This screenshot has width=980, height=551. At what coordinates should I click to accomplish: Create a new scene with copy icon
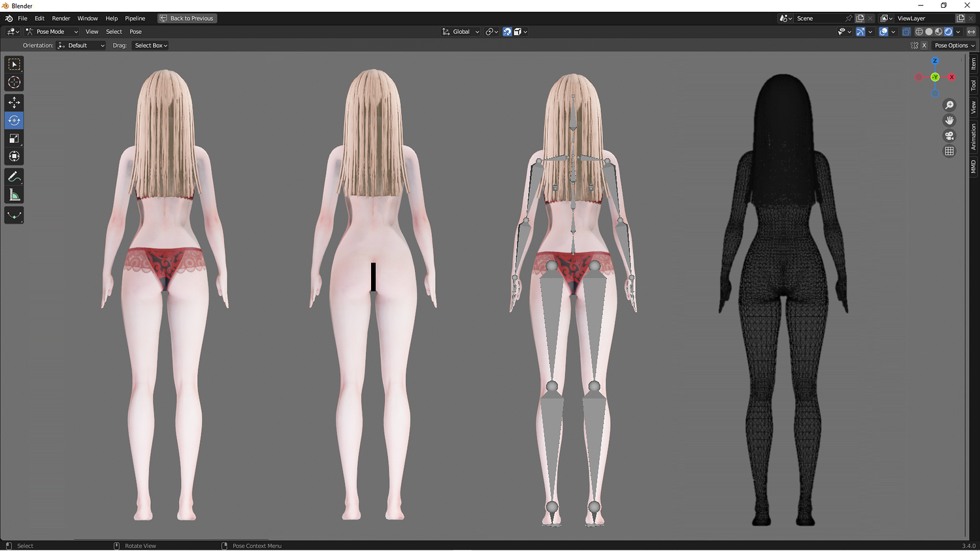pos(860,18)
